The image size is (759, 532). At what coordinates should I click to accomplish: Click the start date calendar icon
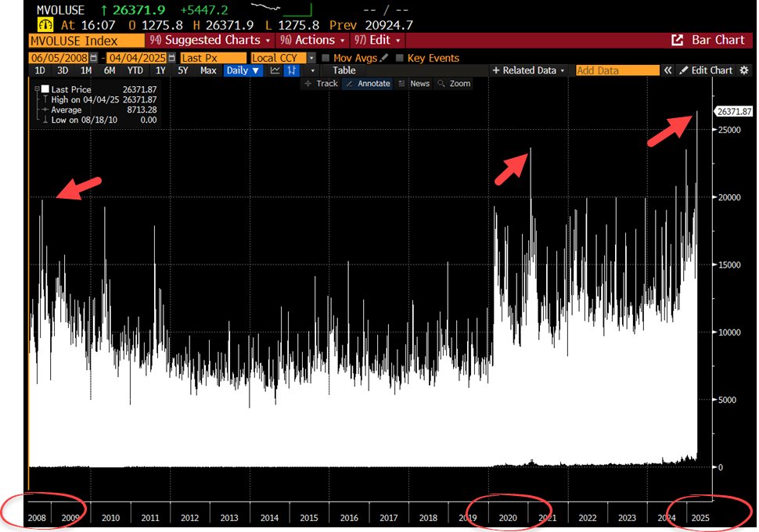click(x=95, y=58)
